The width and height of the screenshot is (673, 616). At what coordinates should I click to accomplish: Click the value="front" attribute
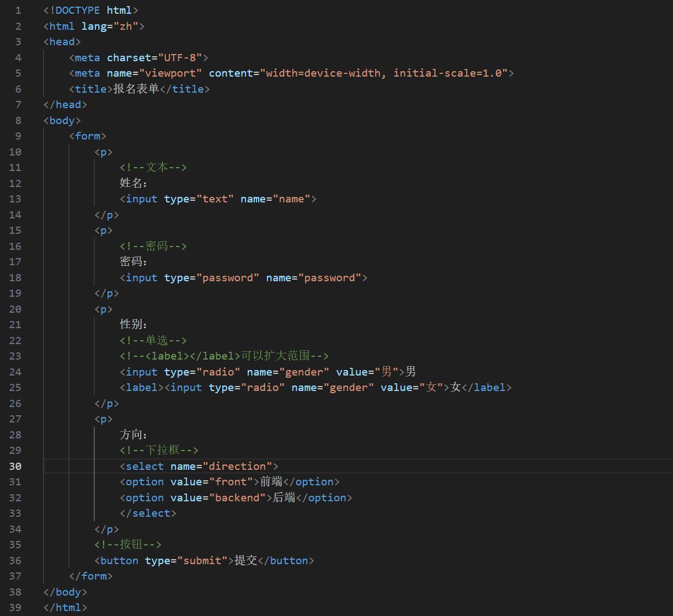click(x=212, y=481)
